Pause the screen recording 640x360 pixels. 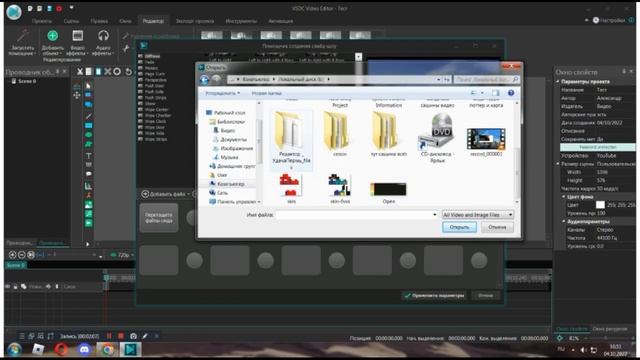coord(109,336)
